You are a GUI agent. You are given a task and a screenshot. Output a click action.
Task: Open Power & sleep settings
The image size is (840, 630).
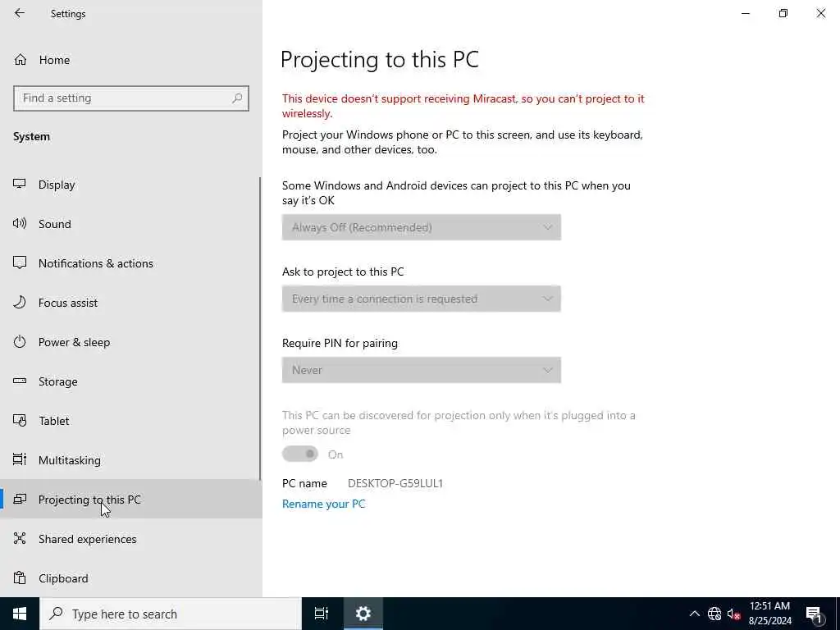tap(130, 342)
